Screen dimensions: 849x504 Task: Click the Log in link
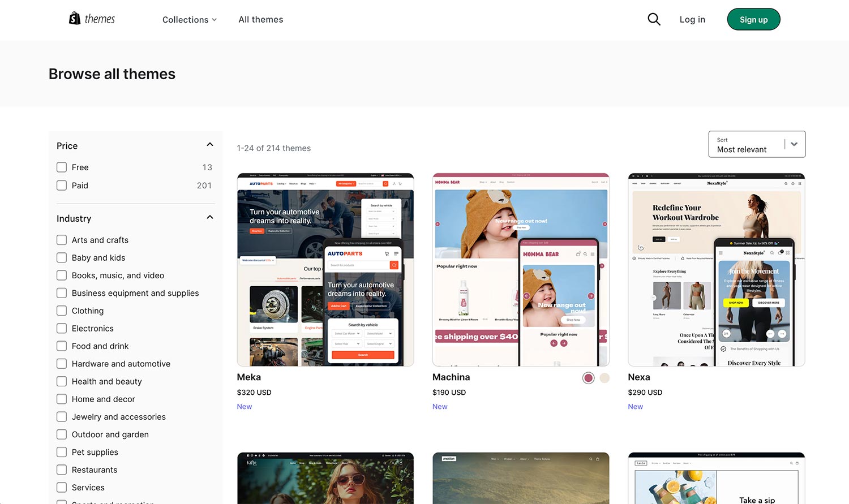coord(692,19)
